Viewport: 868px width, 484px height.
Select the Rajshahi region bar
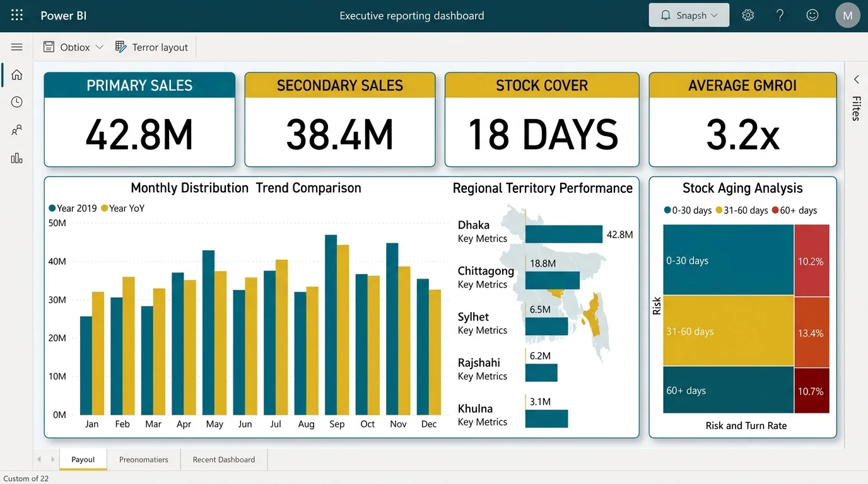tap(541, 372)
